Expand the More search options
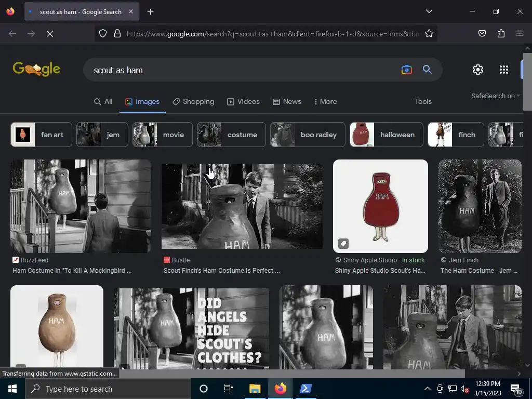Viewport: 532px width, 399px height. click(326, 101)
